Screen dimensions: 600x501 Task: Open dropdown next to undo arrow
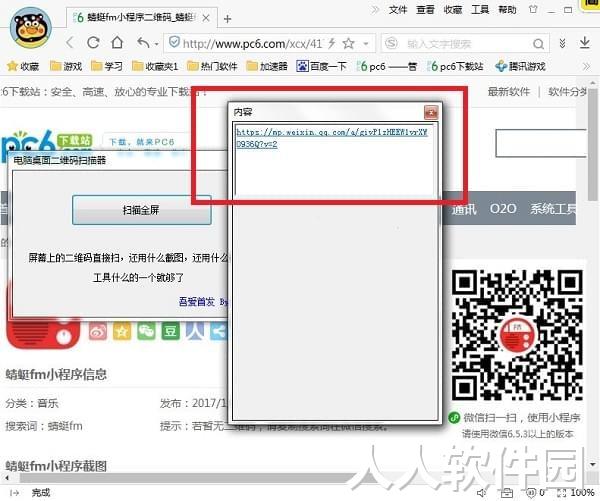[x=157, y=44]
